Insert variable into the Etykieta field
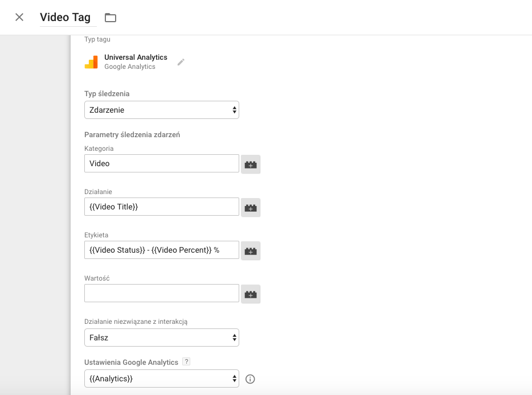The width and height of the screenshot is (532, 395). click(251, 251)
